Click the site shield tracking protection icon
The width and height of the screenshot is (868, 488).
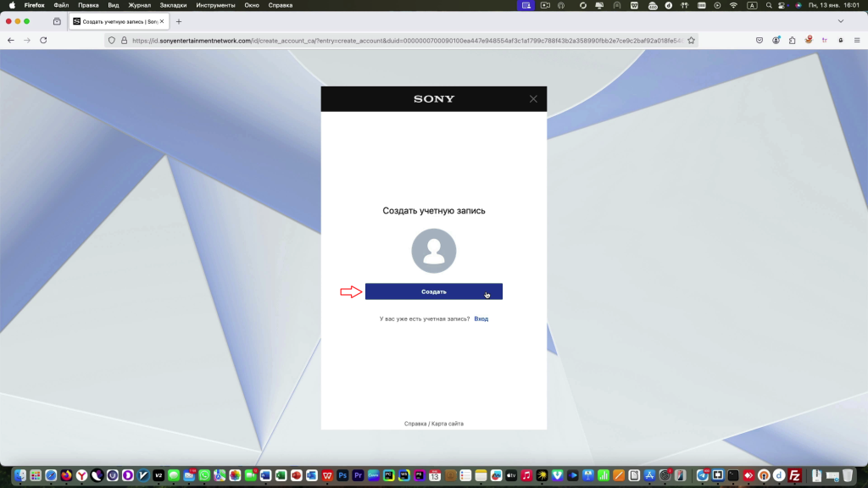coord(111,40)
